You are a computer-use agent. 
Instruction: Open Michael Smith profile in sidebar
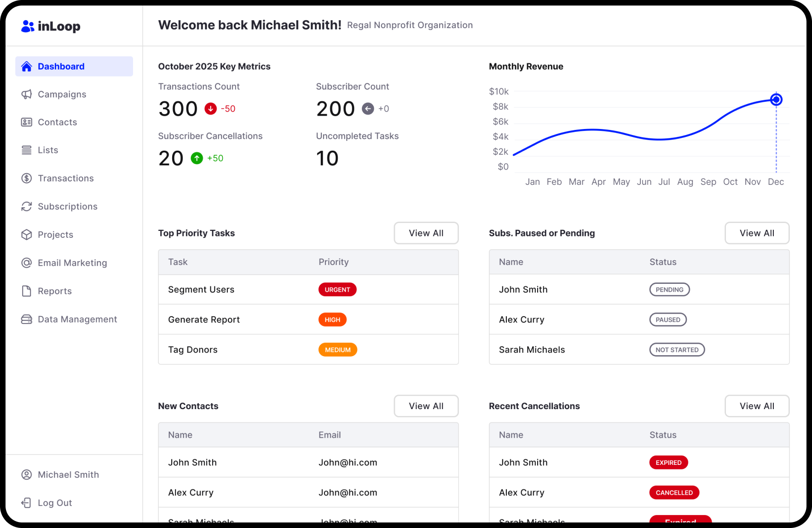(68, 475)
